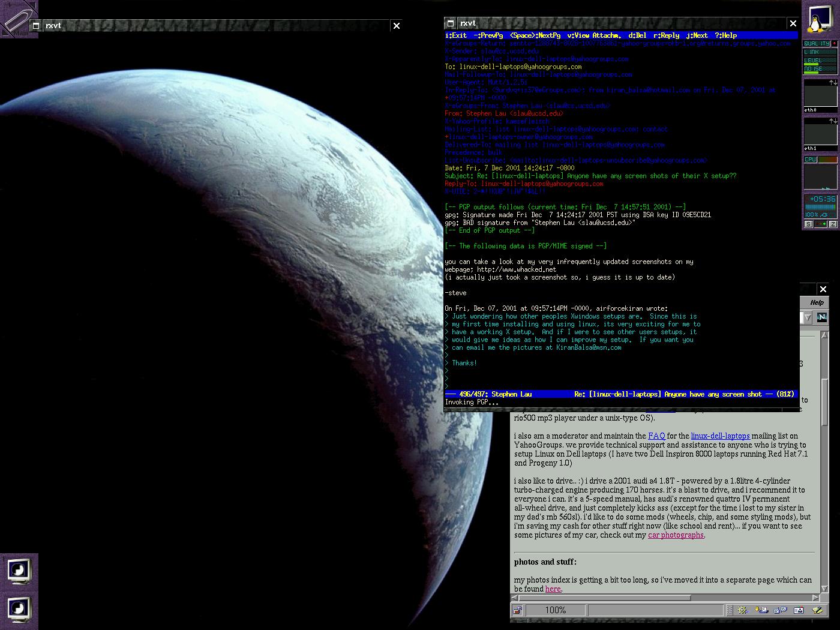Click the browser horizontal scrollbar left arrow
This screenshot has height=630, width=840.
tap(514, 598)
